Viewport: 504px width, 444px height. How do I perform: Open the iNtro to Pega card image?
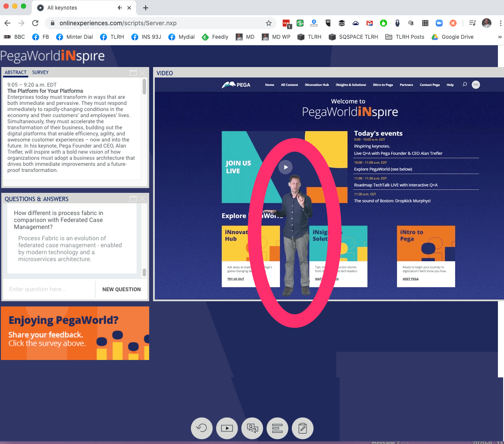pyautogui.click(x=426, y=243)
